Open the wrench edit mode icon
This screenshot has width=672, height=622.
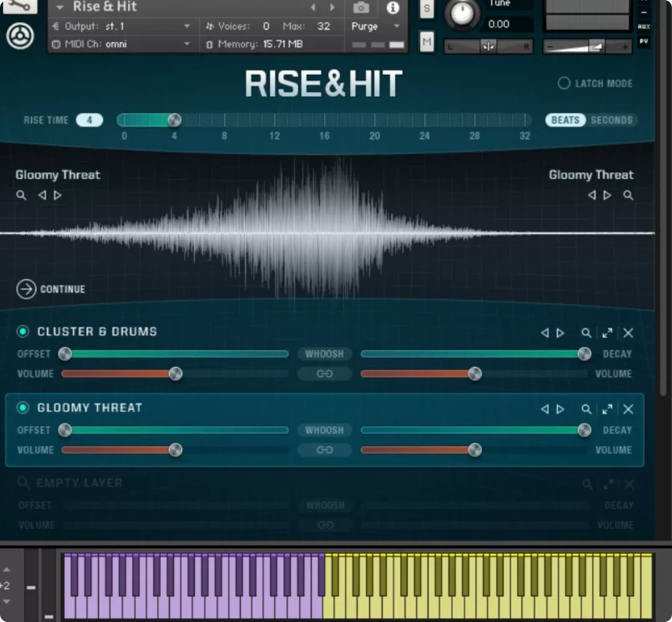coord(18,6)
